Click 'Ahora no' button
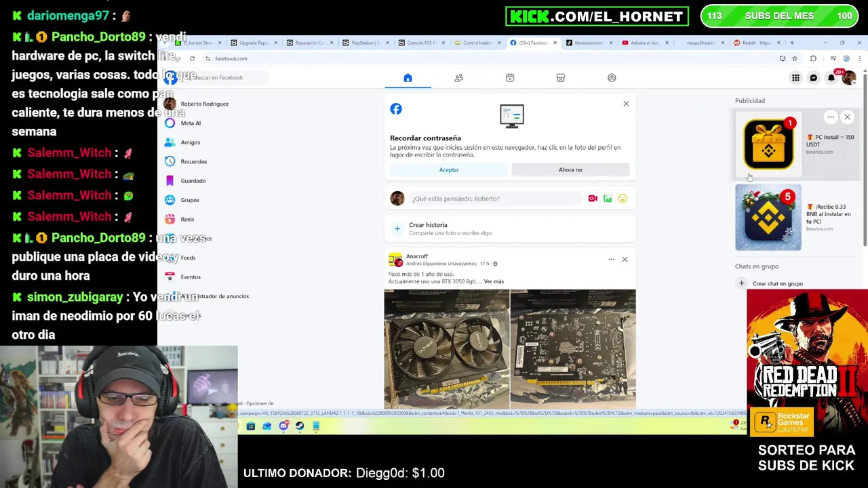Viewport: 868px width, 488px height. coord(570,169)
